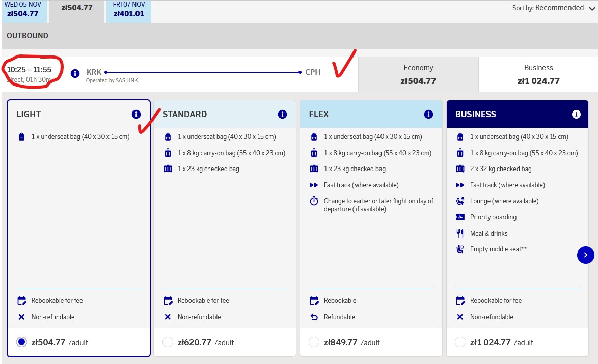Switch to WED 05 NOV date tab
The image size is (598, 364).
point(24,11)
